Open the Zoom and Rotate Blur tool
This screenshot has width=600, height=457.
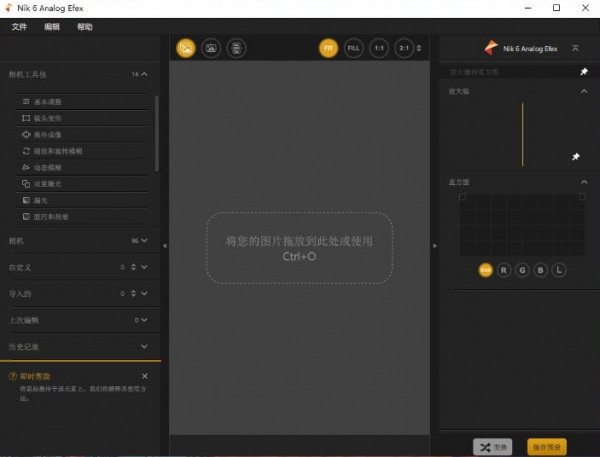(82, 151)
